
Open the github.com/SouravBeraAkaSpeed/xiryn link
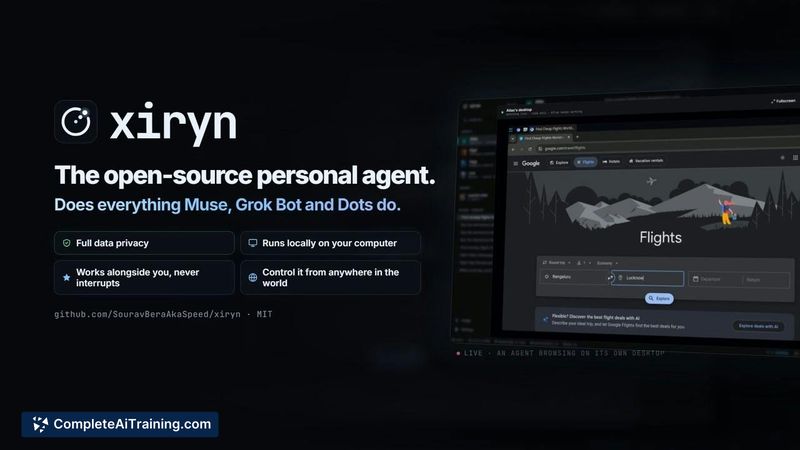point(147,314)
